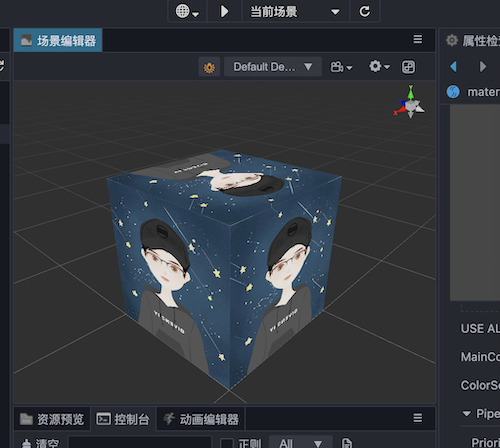Switch to the 控制台 console tab
This screenshot has width=500, height=448.
123,419
